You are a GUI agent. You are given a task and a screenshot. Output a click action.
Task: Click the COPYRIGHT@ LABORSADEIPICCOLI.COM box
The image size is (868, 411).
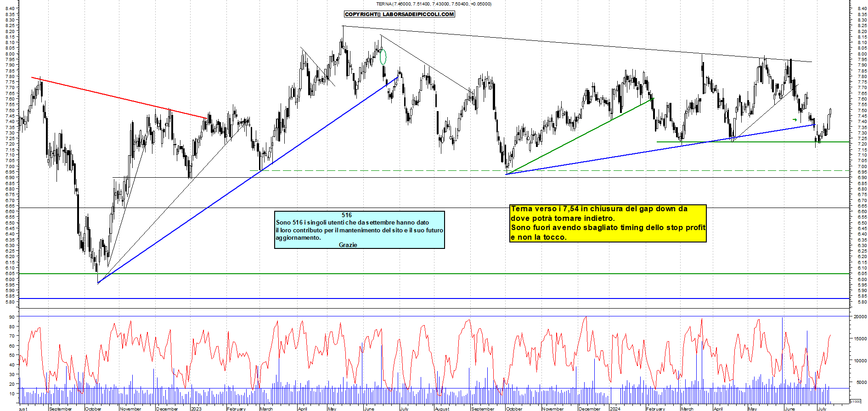pos(400,14)
